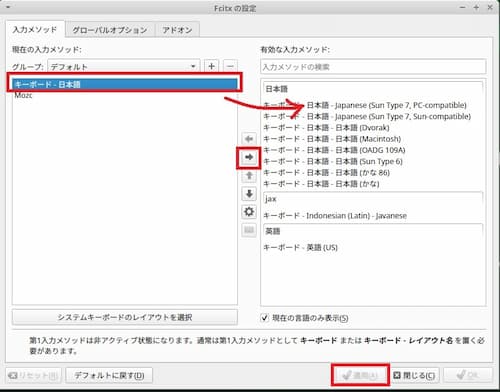
Task: Switch to グローバルオプション tab
Action: 110,30
